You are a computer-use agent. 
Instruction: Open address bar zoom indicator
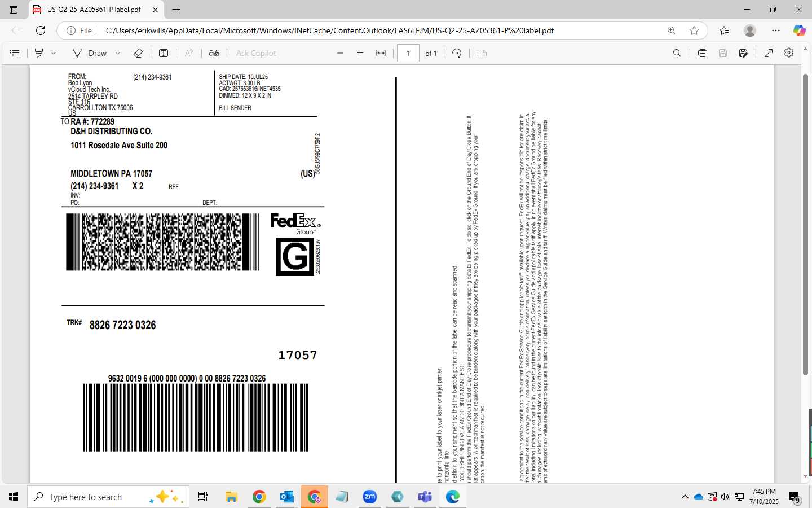672,30
